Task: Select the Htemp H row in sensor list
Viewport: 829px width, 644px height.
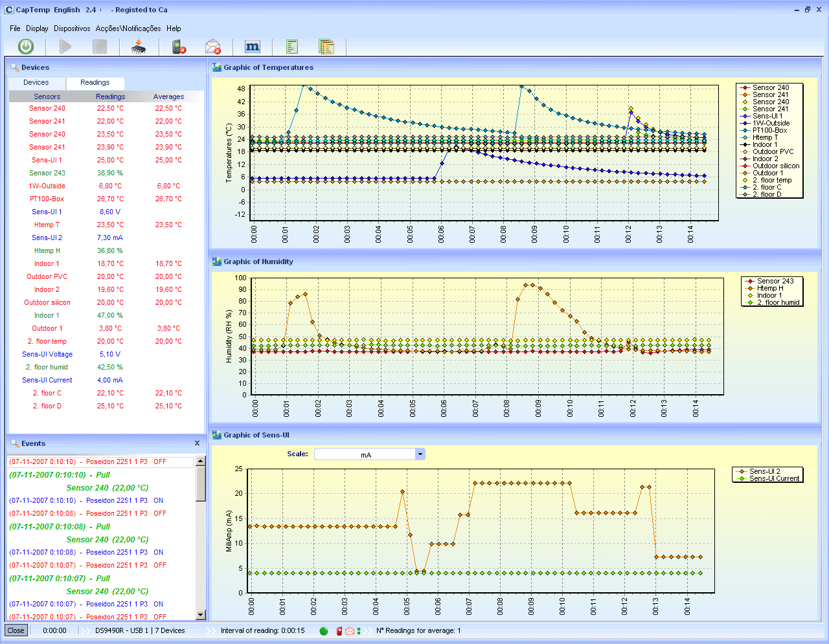Action: tap(106, 250)
